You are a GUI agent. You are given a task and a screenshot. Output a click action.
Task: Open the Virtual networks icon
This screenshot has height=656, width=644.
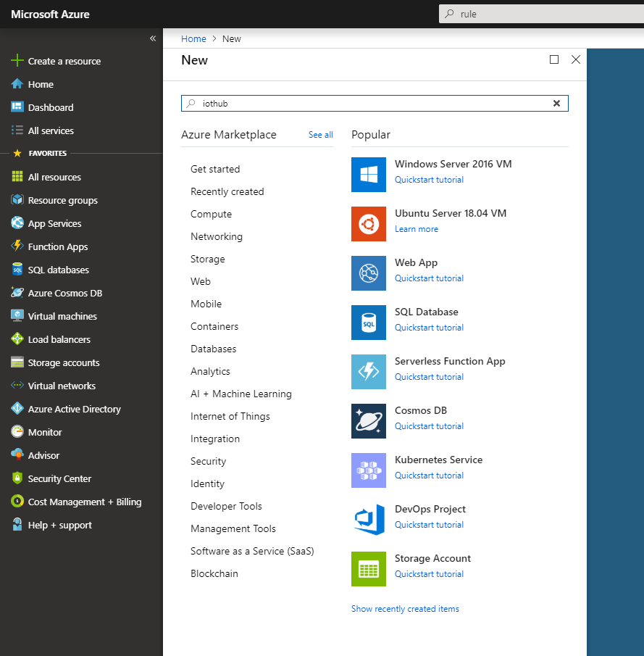tap(17, 386)
